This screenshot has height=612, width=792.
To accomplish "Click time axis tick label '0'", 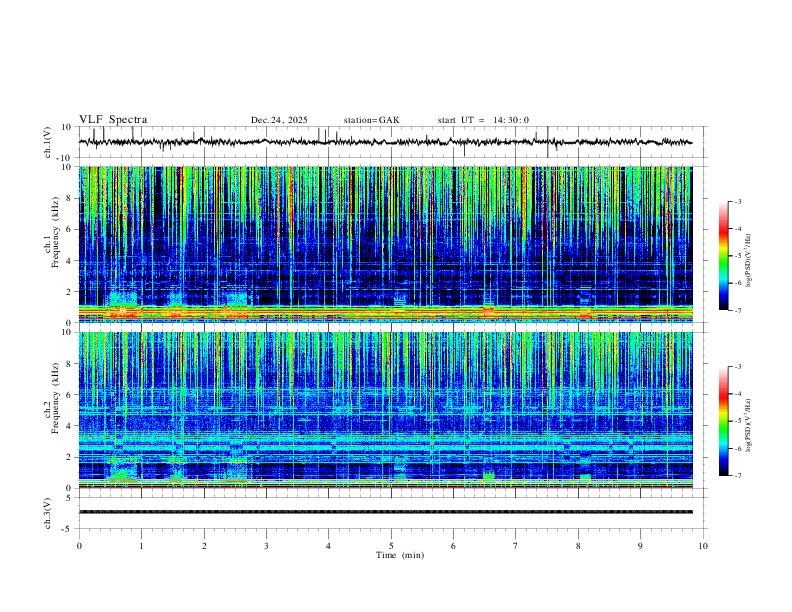I will coord(79,546).
